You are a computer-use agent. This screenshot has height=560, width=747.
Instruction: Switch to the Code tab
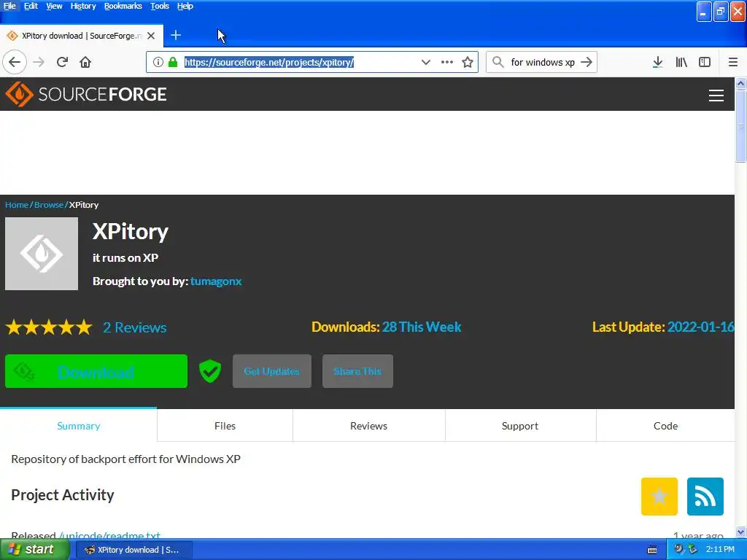tap(665, 426)
